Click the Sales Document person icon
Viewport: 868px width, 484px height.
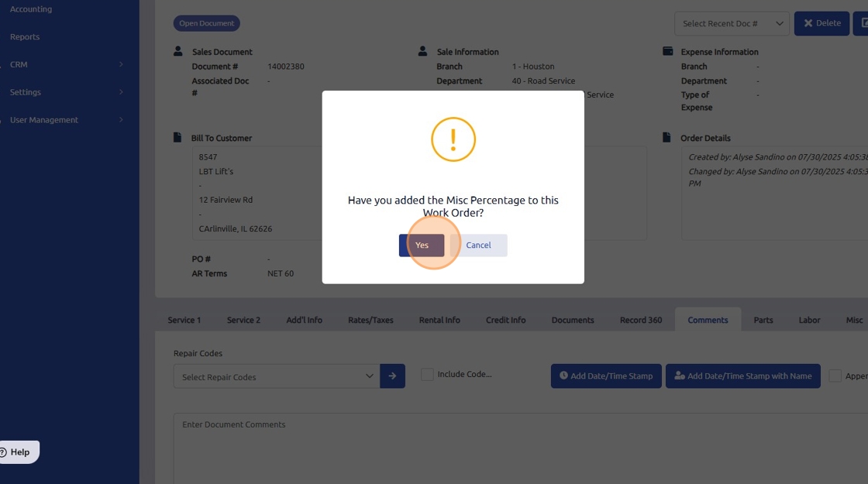coord(177,51)
